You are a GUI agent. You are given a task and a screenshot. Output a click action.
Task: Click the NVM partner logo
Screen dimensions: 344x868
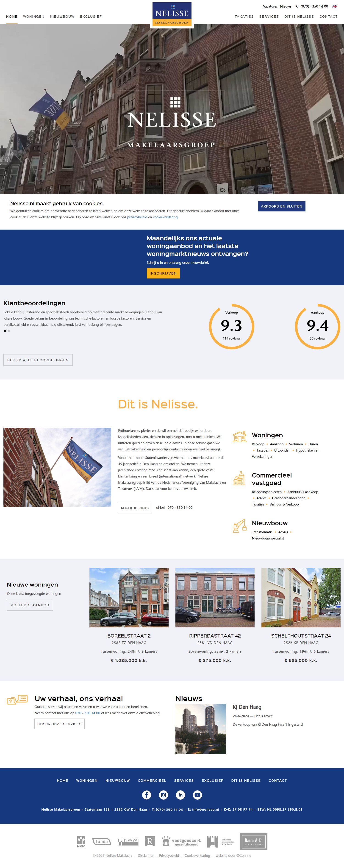[x=81, y=841]
